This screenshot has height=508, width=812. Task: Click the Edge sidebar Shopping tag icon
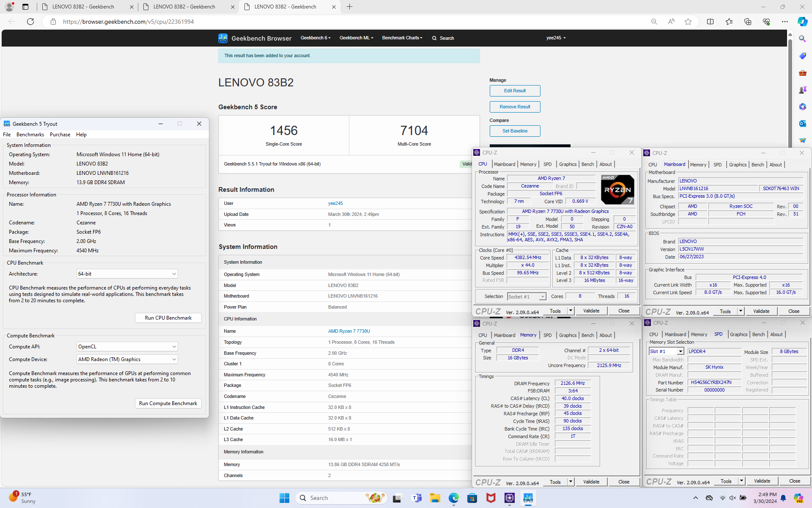pyautogui.click(x=802, y=55)
